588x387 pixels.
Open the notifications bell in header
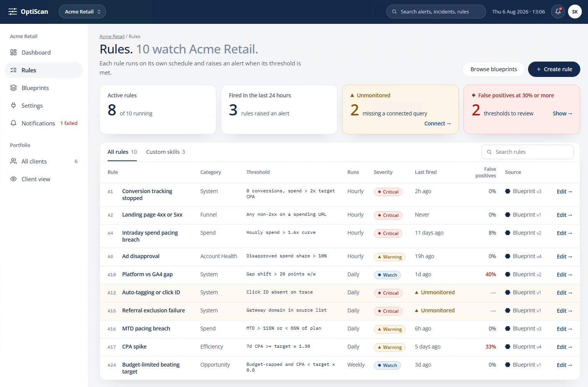click(x=558, y=12)
